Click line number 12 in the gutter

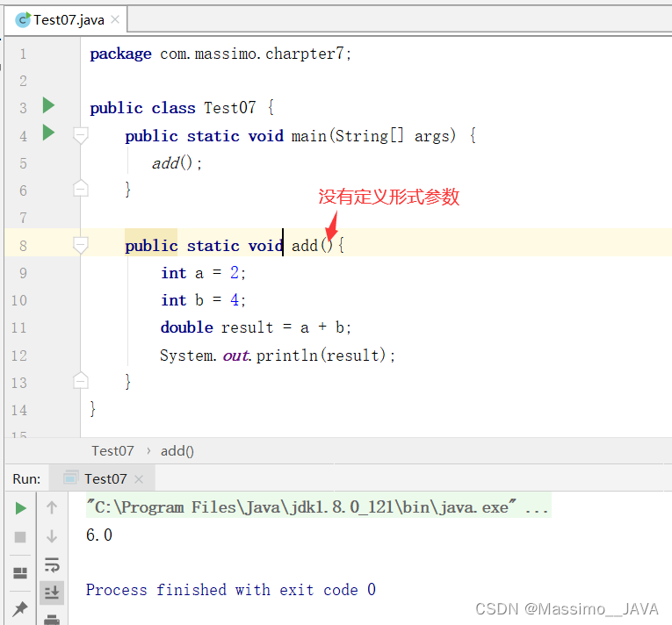pyautogui.click(x=18, y=356)
